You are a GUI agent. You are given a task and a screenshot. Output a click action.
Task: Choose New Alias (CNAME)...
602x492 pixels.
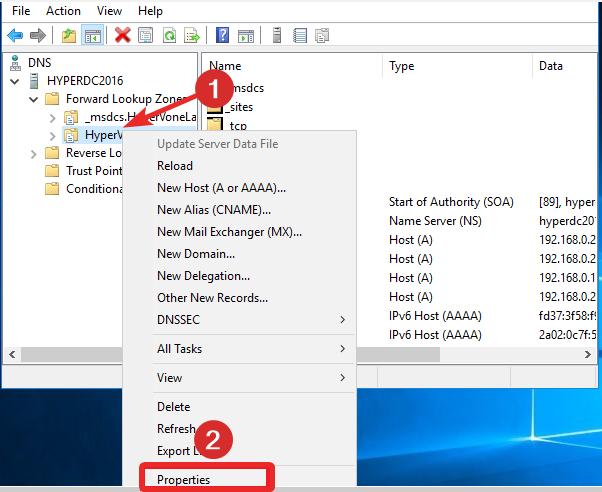click(x=214, y=210)
